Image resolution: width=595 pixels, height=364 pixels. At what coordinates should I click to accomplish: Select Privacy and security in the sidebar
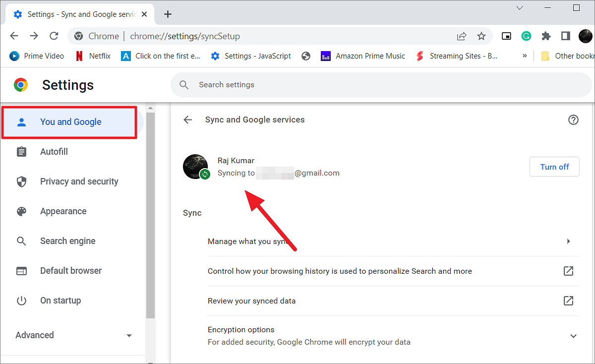79,182
